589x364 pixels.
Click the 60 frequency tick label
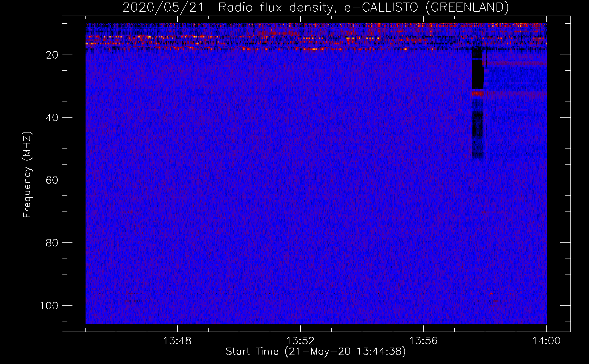52,180
